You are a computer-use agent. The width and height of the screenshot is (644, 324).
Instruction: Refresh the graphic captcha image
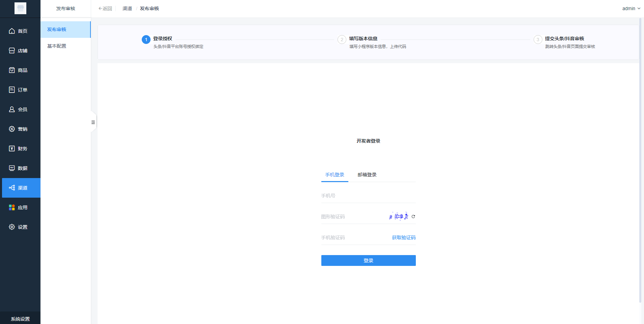click(x=413, y=217)
